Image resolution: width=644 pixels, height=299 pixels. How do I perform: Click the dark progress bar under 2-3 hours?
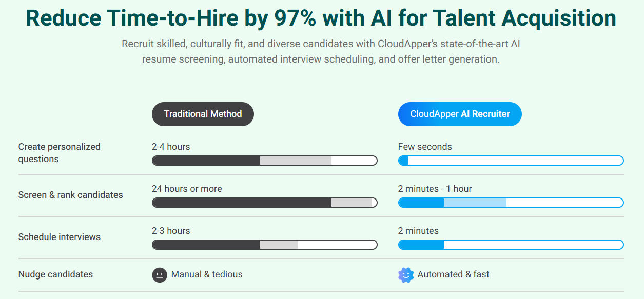tap(264, 245)
